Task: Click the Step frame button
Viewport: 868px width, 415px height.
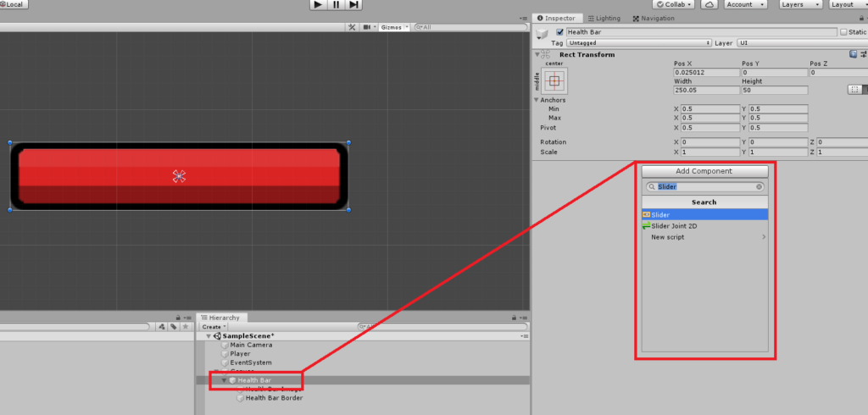Action: [x=353, y=5]
